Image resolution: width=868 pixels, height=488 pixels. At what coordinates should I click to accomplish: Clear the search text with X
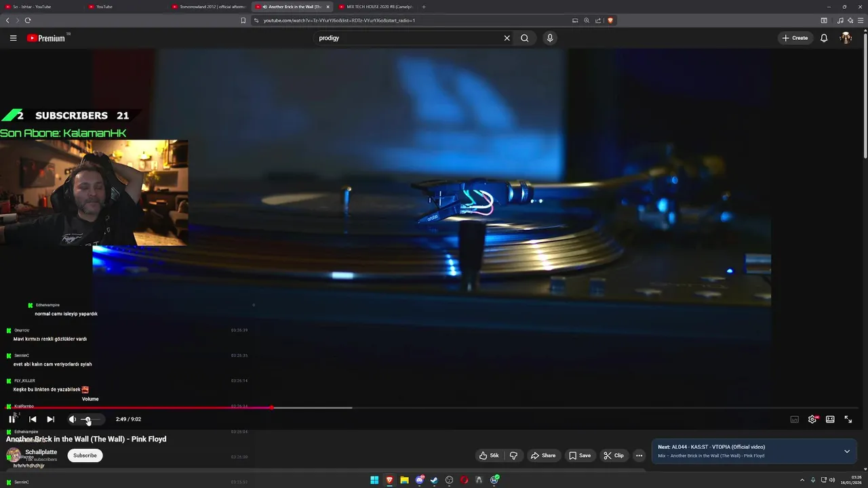[x=507, y=38]
